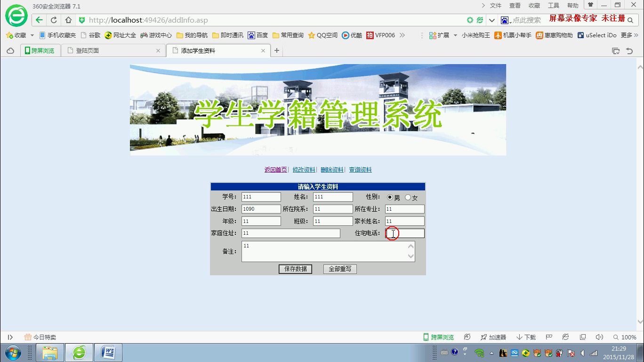Toggle browser sound icon in status bar
This screenshot has height=362, width=644.
point(599,337)
